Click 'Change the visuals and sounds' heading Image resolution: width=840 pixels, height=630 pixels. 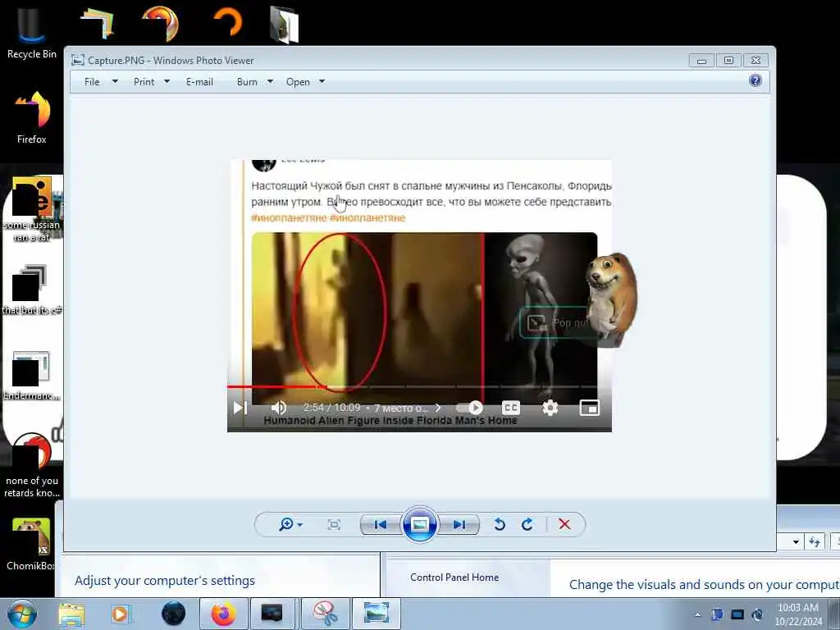point(705,584)
